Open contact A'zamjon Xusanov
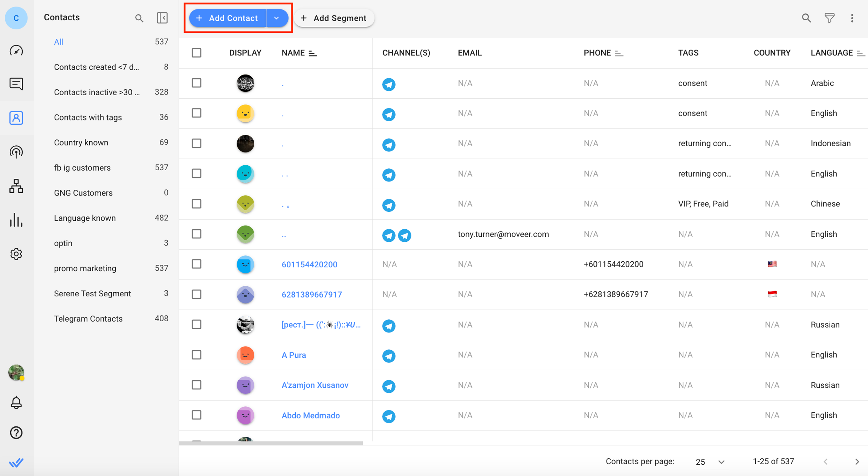The image size is (868, 476). click(315, 385)
